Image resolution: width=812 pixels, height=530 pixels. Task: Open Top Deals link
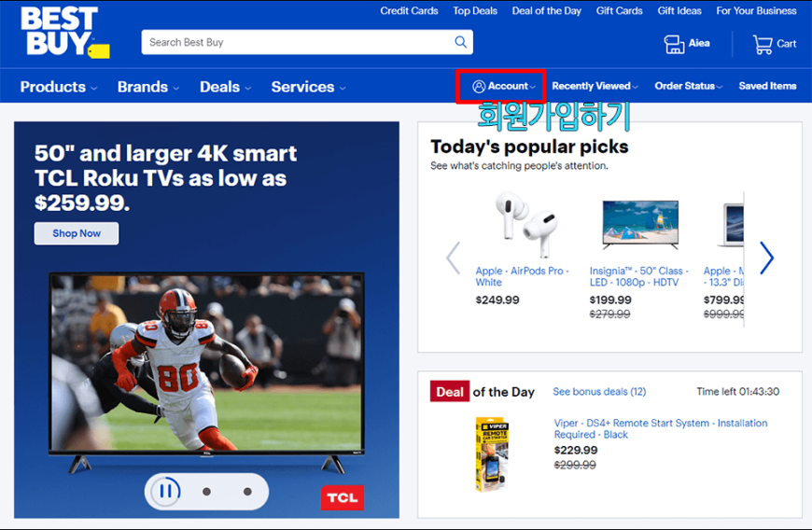[475, 11]
